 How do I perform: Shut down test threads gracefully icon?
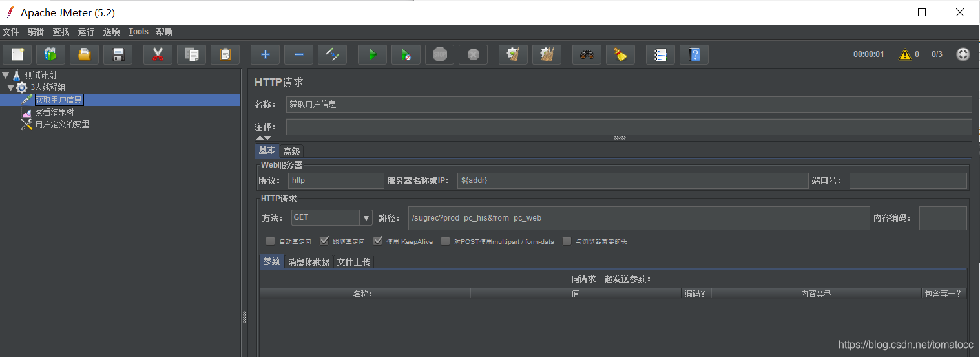(x=473, y=54)
